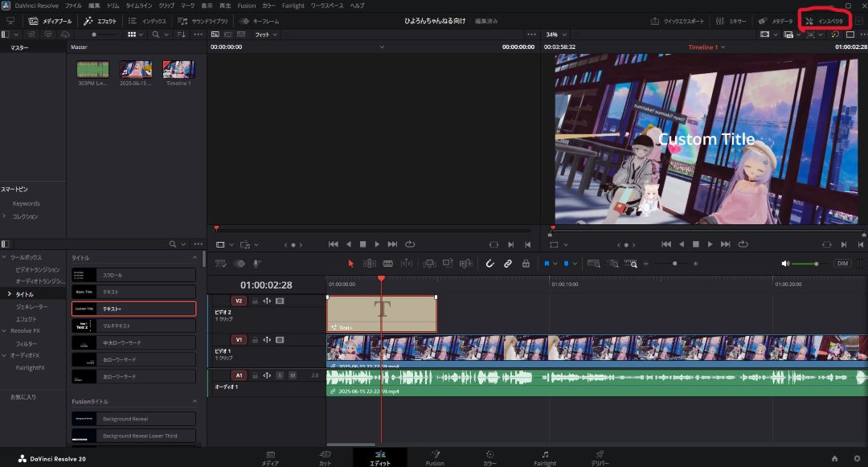Toggle the linked selection chain icon
This screenshot has height=467, width=868.
point(508,264)
